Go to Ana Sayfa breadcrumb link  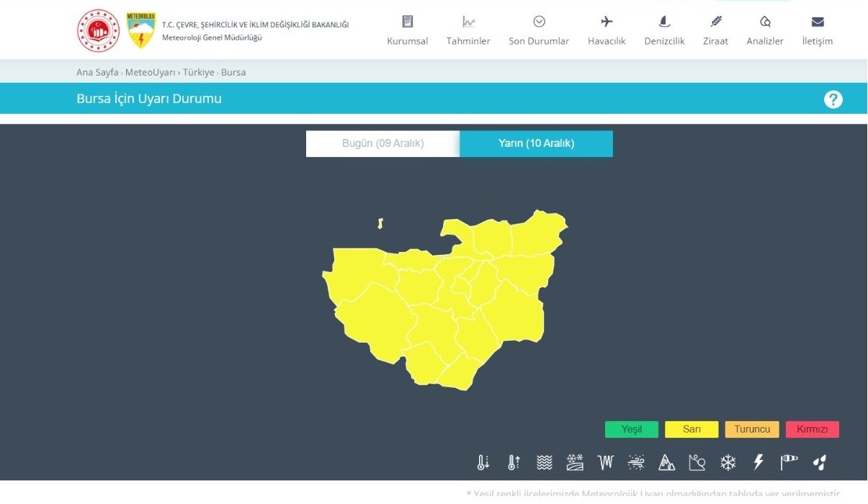click(97, 73)
